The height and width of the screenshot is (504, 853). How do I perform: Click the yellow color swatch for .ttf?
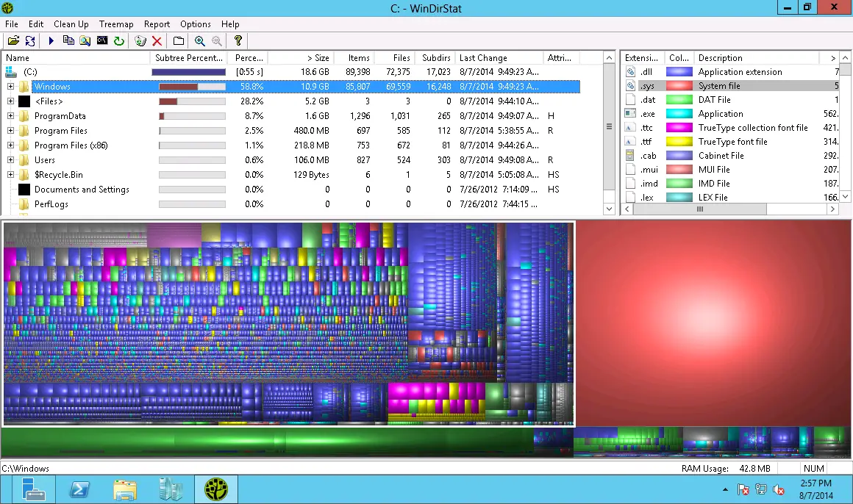point(679,141)
